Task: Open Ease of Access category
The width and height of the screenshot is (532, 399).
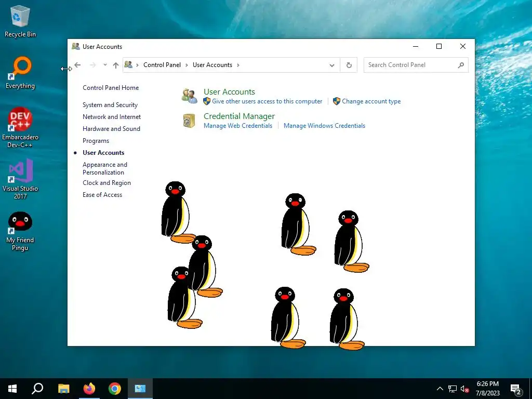Action: tap(102, 195)
